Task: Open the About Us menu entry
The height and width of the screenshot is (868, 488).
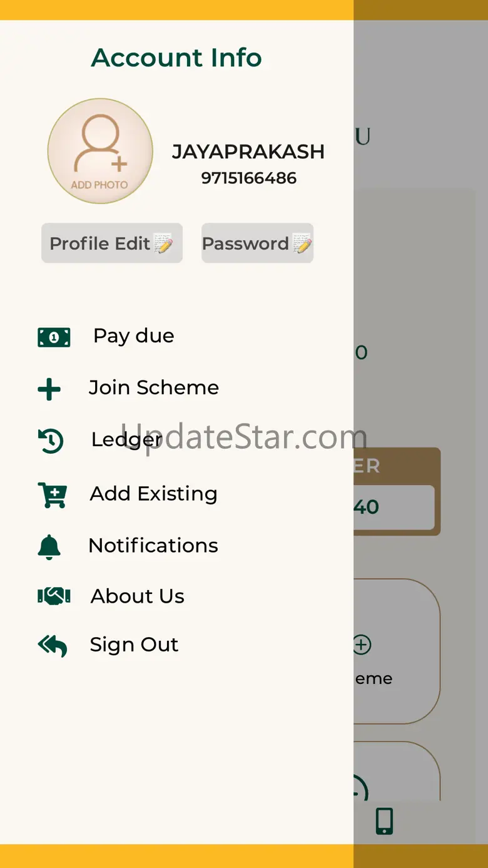Action: [x=138, y=596]
